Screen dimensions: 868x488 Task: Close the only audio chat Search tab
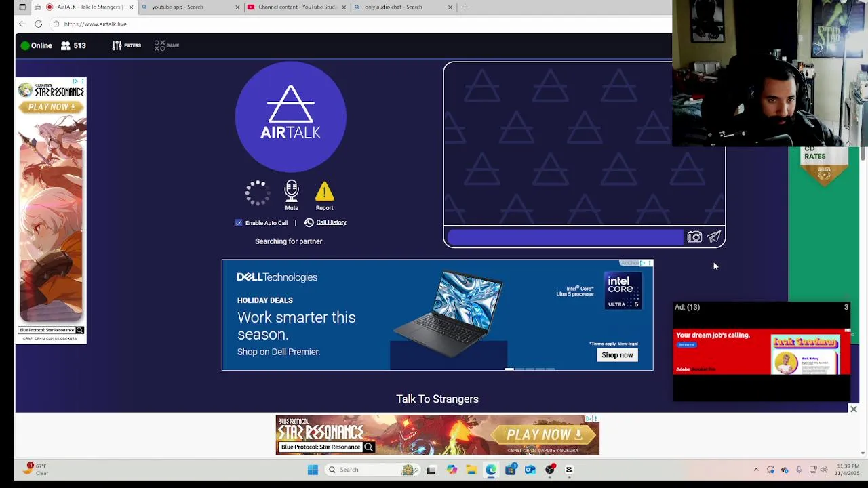(x=450, y=7)
